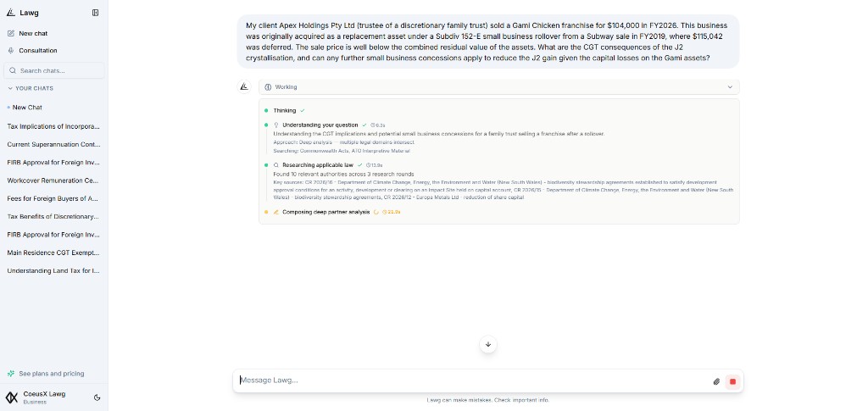Click the Search chats input field
Screen dimensions: 868x411
pyautogui.click(x=54, y=70)
